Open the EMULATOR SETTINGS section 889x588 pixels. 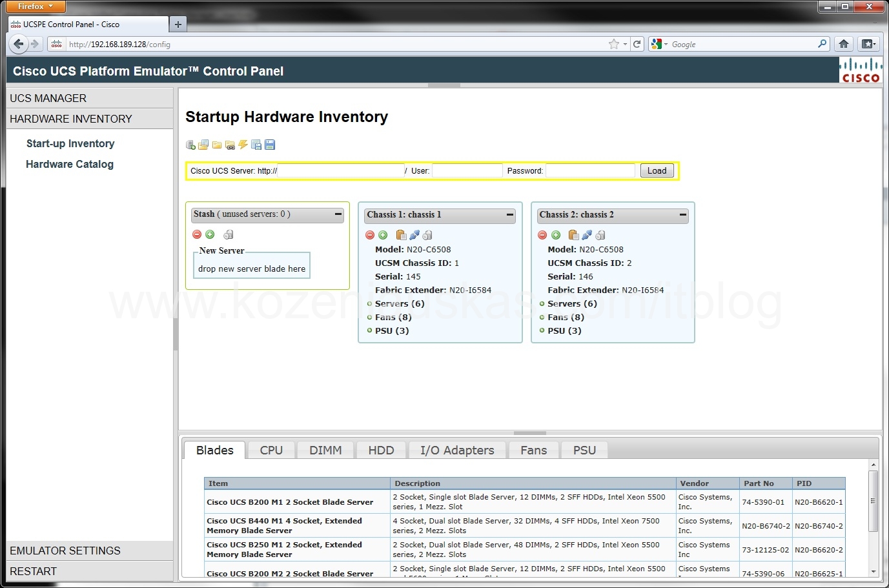coord(90,551)
